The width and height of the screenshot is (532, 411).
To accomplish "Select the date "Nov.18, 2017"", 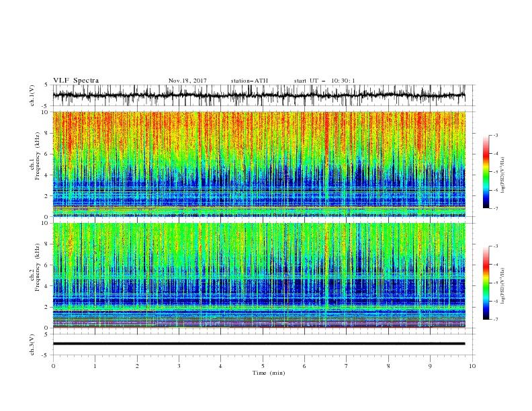I will tap(187, 81).
